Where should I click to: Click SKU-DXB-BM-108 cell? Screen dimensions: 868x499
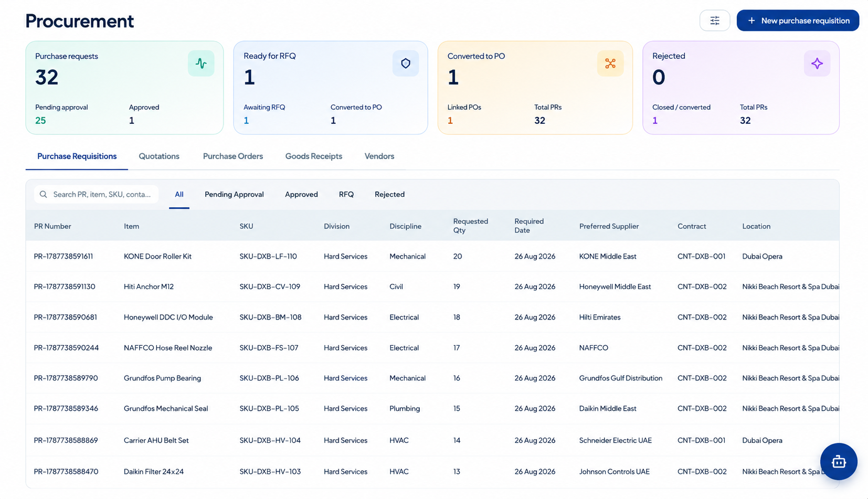(271, 317)
